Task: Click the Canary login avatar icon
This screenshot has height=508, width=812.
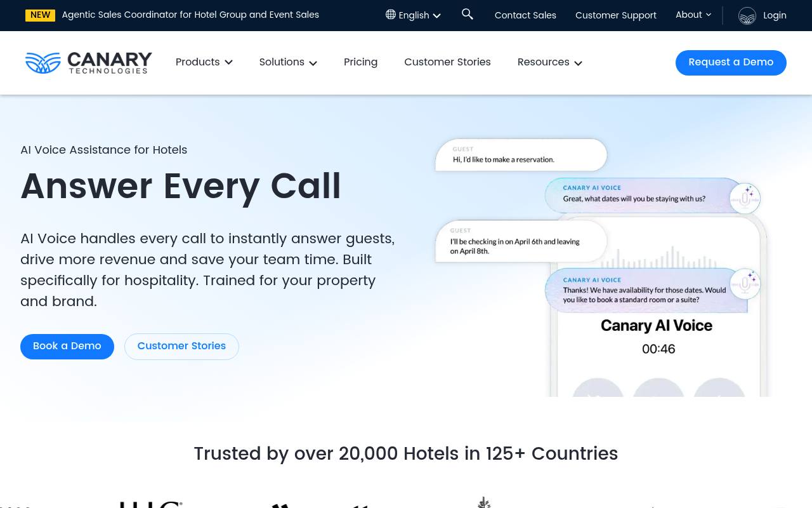Action: pos(747,16)
